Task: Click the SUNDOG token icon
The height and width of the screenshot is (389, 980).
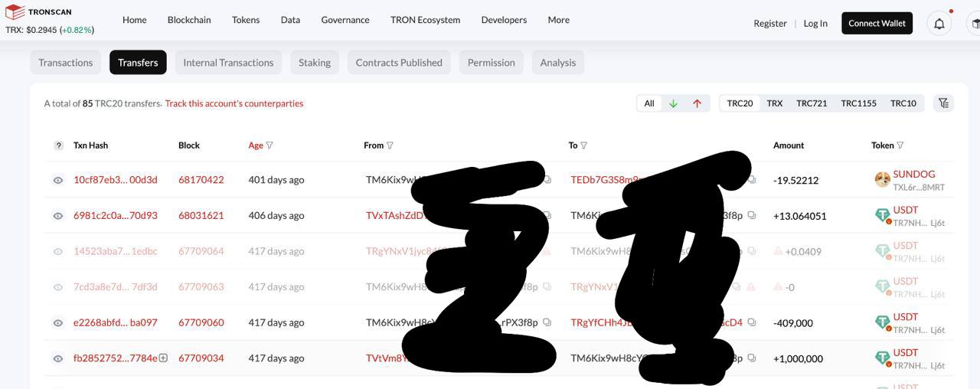Action: click(x=882, y=180)
